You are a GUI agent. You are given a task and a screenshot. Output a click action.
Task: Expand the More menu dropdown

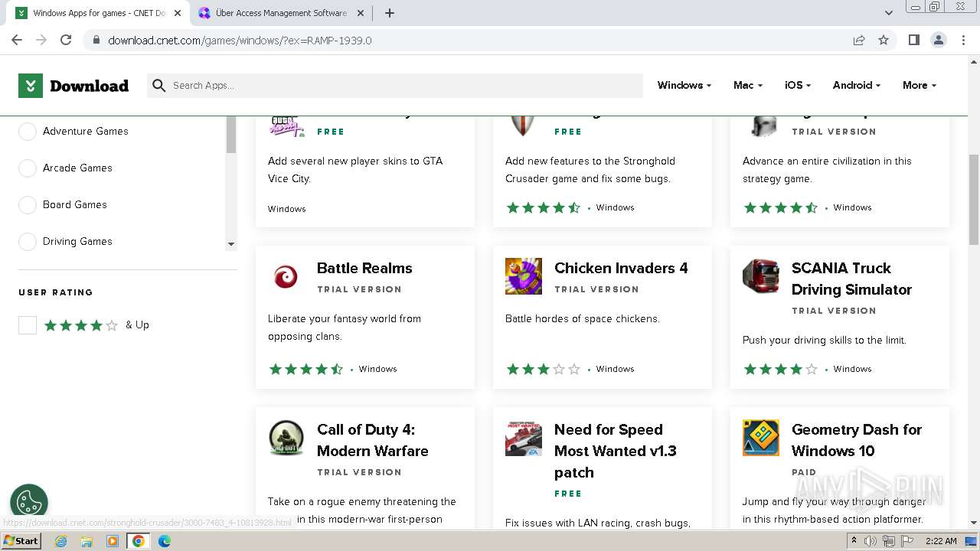tap(920, 86)
